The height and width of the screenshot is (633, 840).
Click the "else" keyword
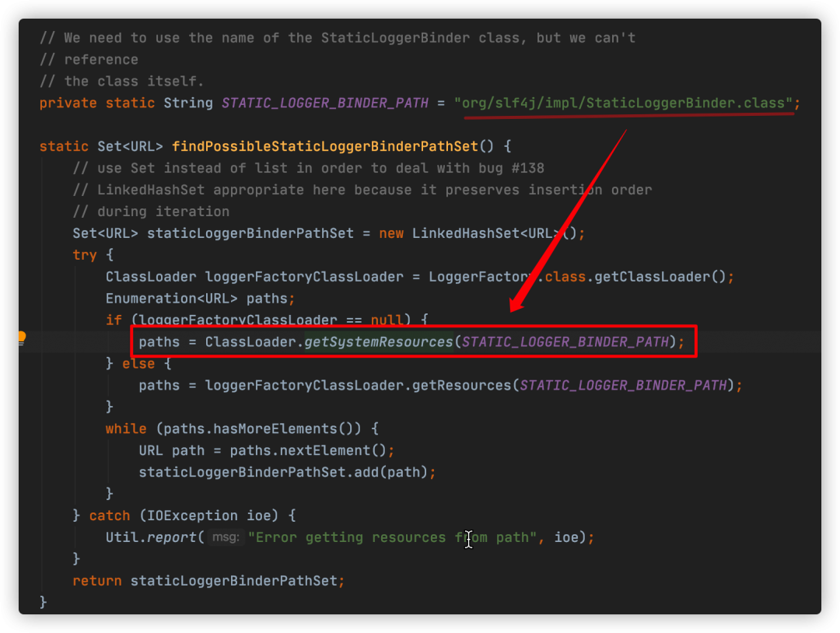point(138,364)
